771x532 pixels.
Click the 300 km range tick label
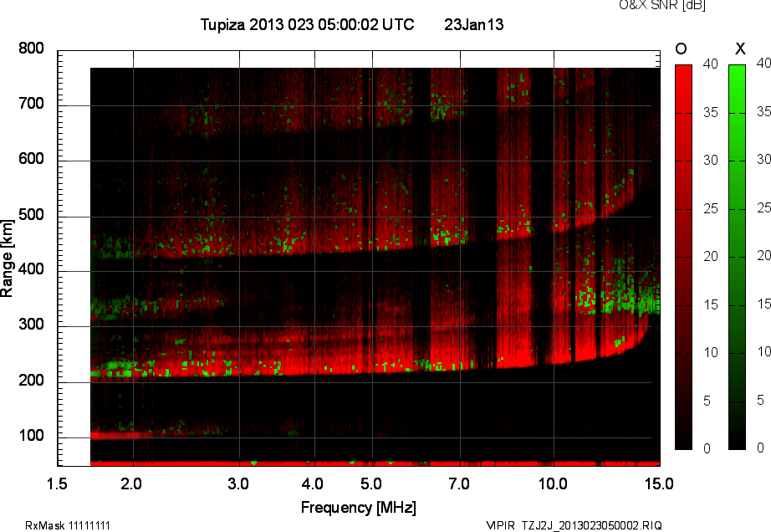(x=31, y=325)
